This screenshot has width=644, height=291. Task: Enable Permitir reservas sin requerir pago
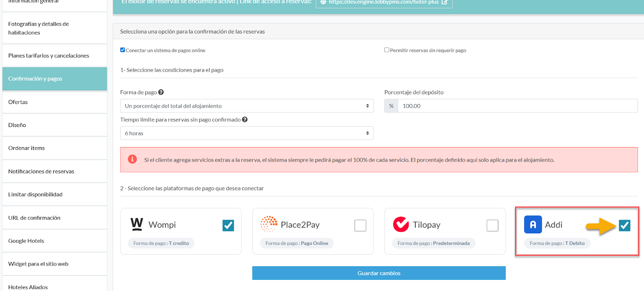pyautogui.click(x=387, y=50)
